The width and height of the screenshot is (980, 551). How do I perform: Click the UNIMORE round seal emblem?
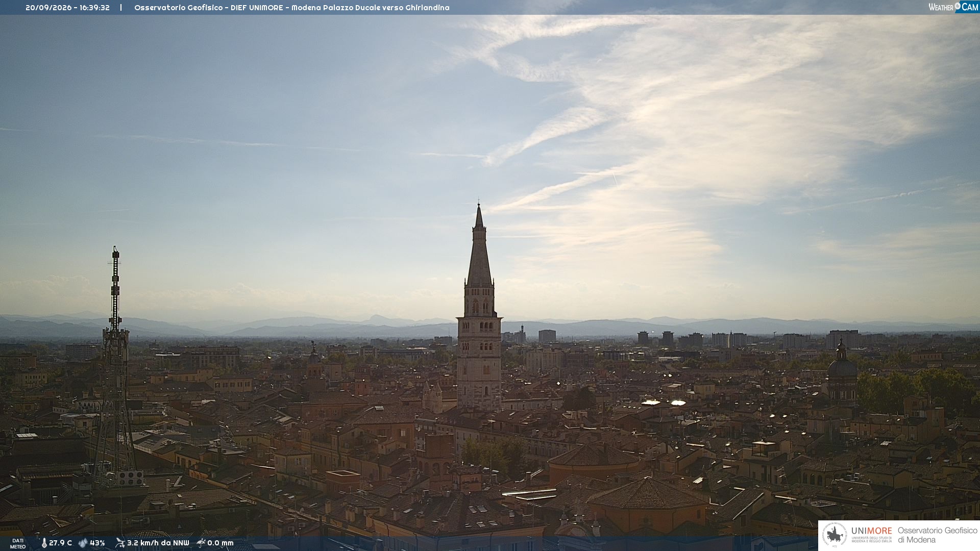(835, 535)
